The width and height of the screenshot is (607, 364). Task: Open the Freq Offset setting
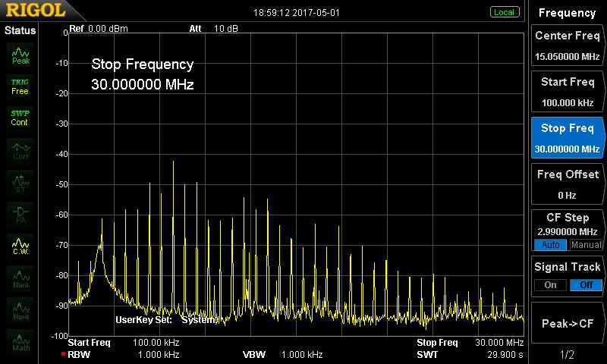click(567, 184)
